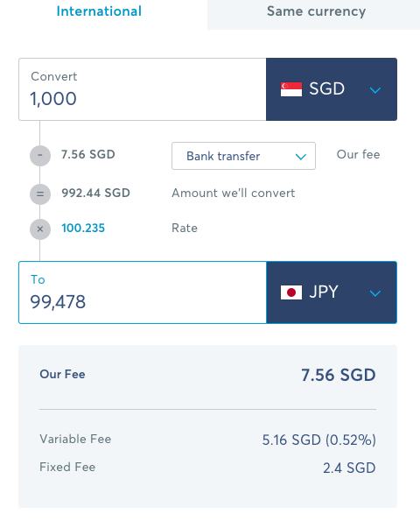Image resolution: width=420 pixels, height=521 pixels.
Task: Switch to the International tab
Action: coord(99,11)
